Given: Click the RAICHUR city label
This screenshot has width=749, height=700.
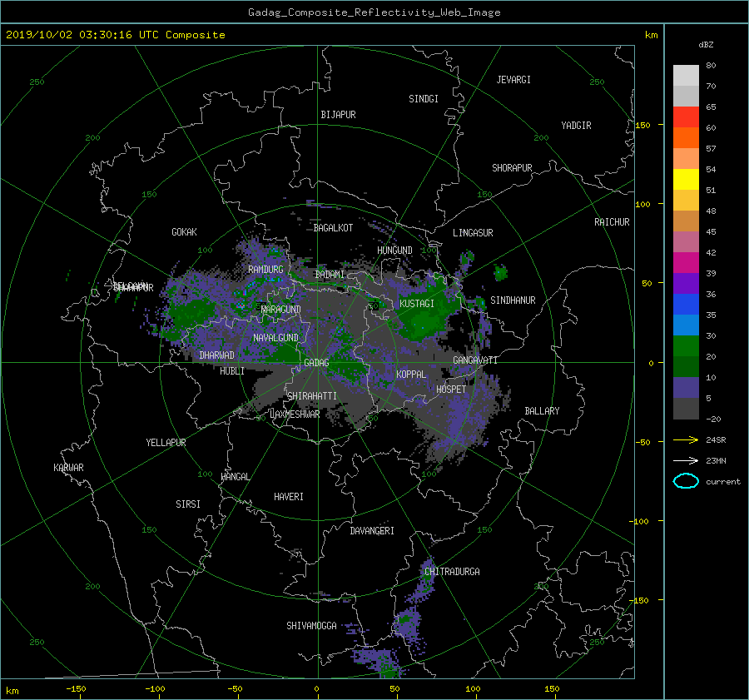Looking at the screenshot, I should (612, 222).
